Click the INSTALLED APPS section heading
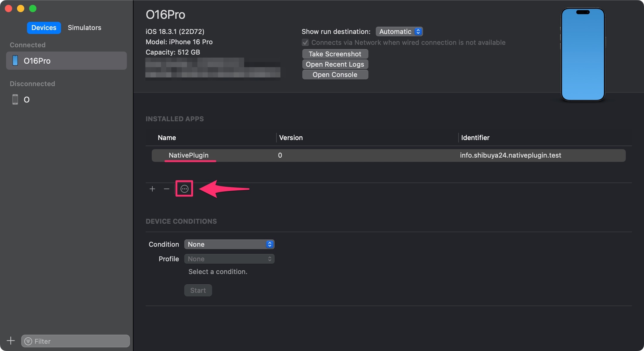The height and width of the screenshot is (351, 644). point(175,119)
